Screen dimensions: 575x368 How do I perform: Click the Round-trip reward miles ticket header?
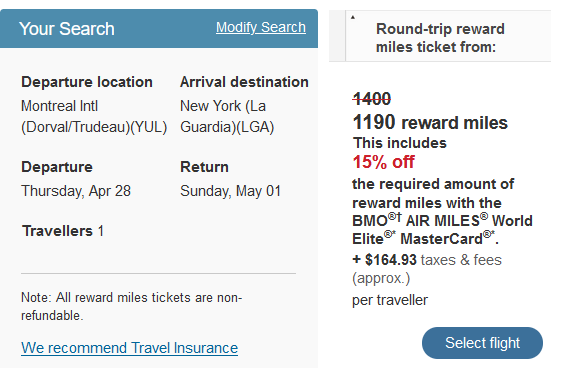click(440, 38)
